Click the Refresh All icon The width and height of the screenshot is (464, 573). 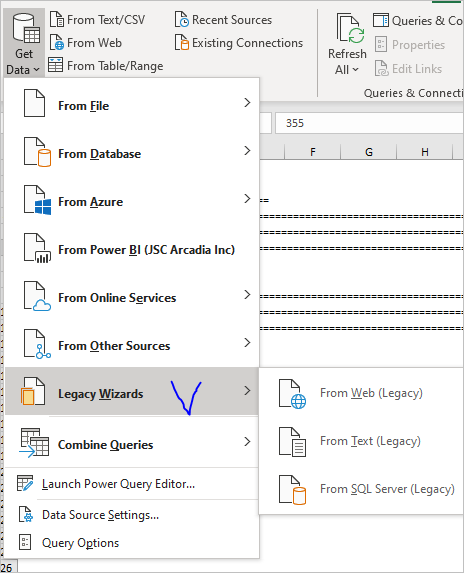point(350,28)
